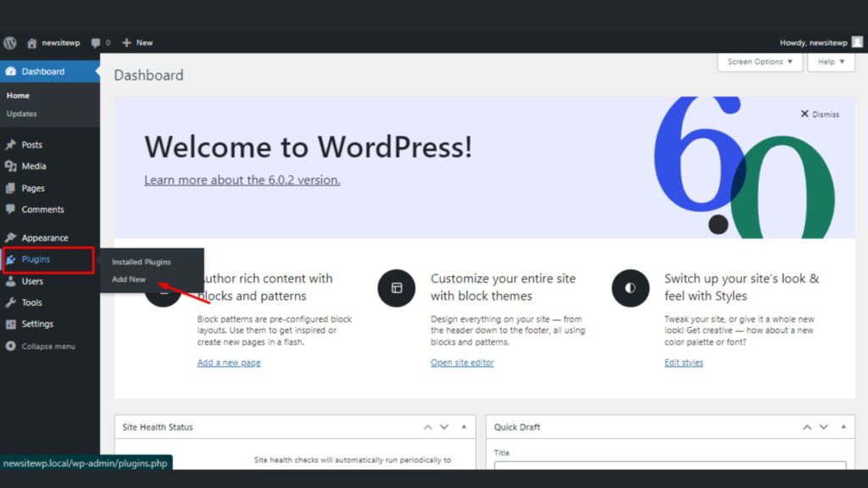Screen dimensions: 868x488
Task: Collapse the Quick Draft widget
Action: click(843, 427)
